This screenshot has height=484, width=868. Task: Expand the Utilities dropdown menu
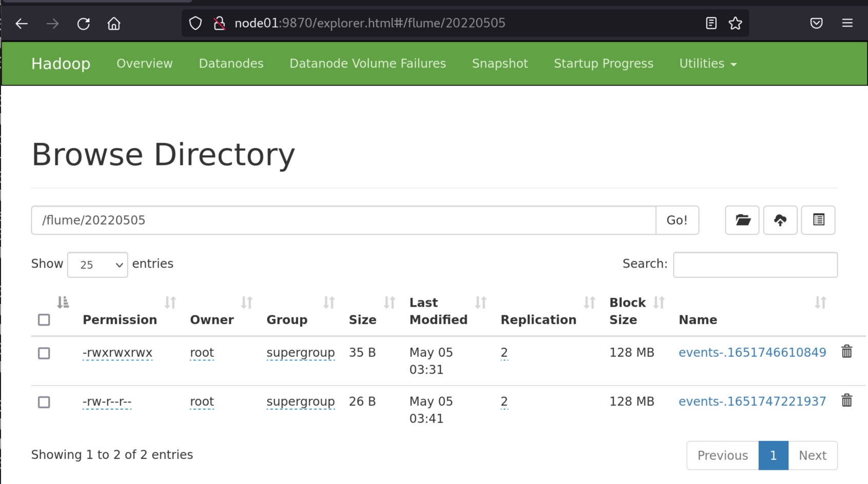coord(707,64)
